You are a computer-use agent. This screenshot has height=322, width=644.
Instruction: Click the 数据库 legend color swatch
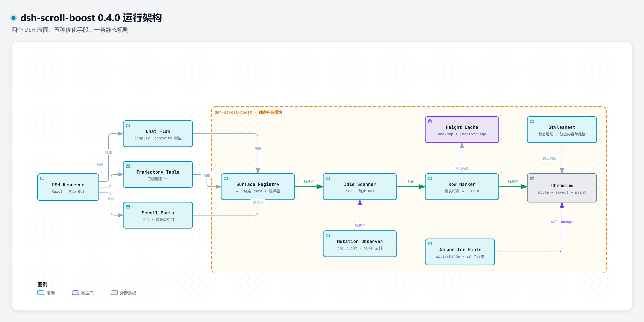[75, 293]
